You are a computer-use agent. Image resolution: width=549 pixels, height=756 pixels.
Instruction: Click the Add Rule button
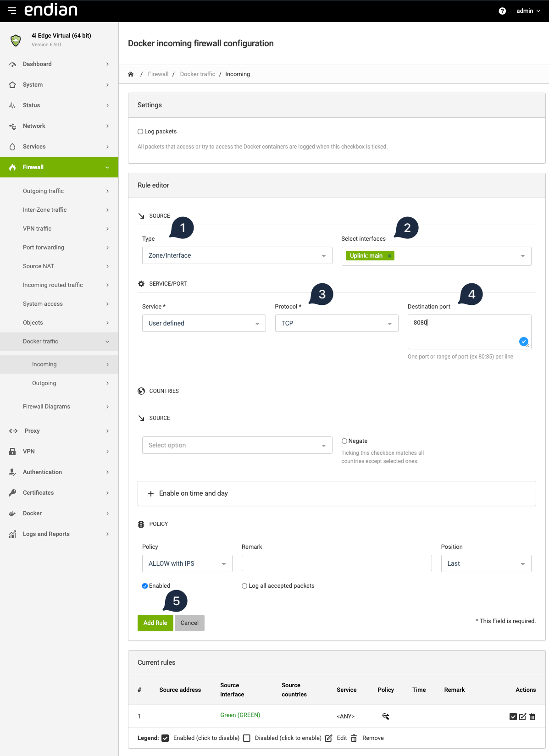pyautogui.click(x=155, y=623)
